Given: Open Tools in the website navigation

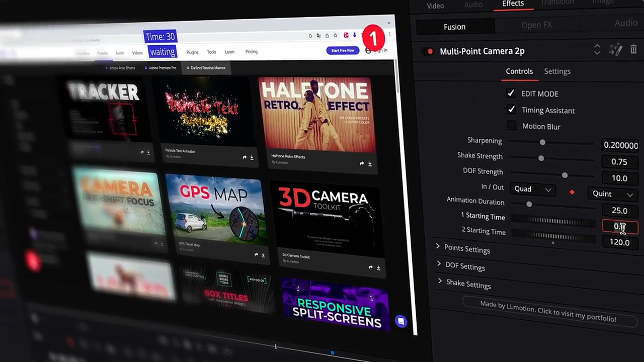Looking at the screenshot, I should pyautogui.click(x=211, y=52).
